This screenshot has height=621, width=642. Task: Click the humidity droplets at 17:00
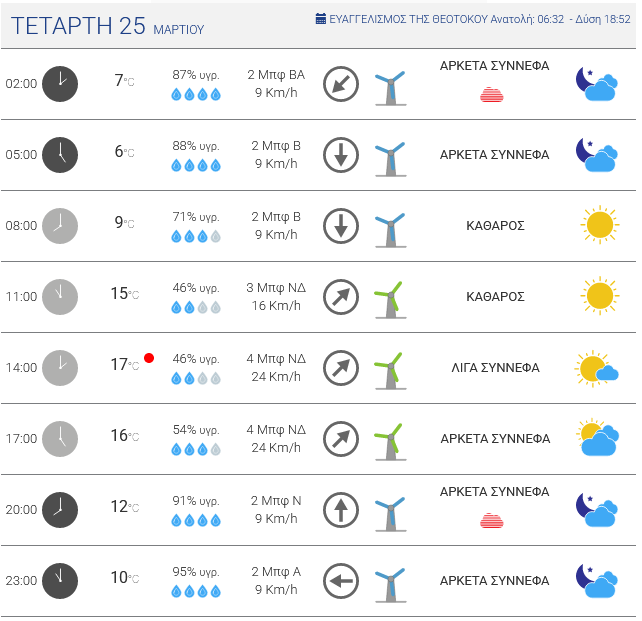pyautogui.click(x=196, y=449)
